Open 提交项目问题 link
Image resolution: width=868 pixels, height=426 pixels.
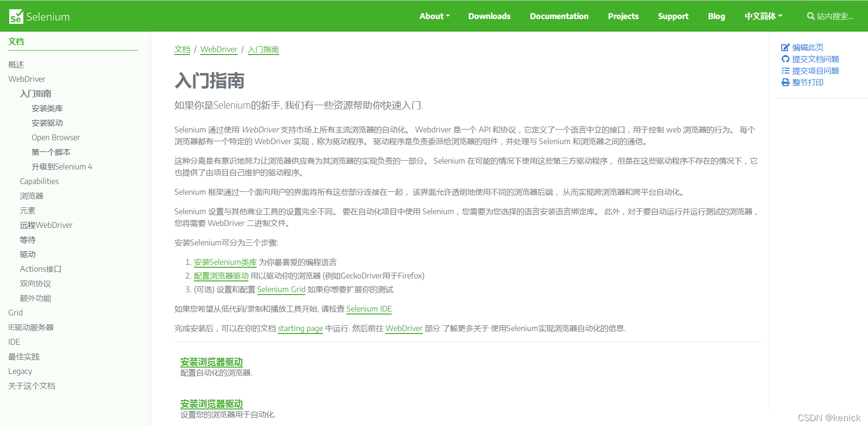(815, 71)
